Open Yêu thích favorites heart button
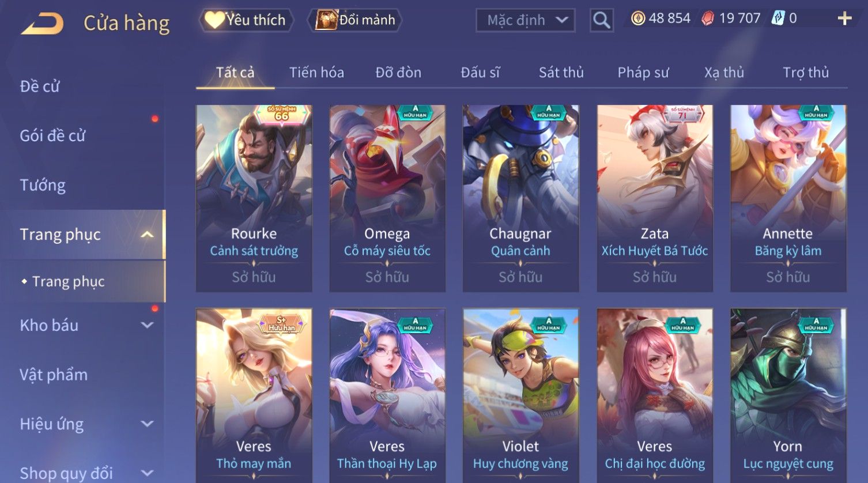Screen dimensions: 868x483 click(x=246, y=20)
